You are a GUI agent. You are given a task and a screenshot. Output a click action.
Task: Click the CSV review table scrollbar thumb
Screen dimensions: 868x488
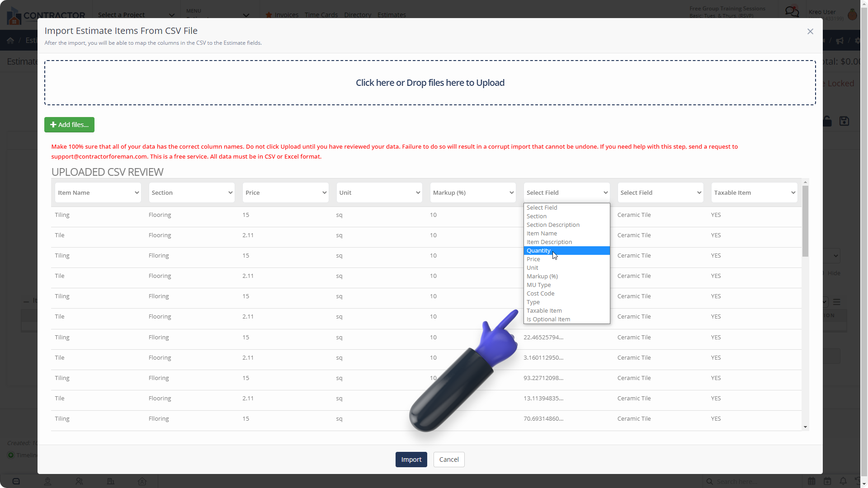pos(805,221)
